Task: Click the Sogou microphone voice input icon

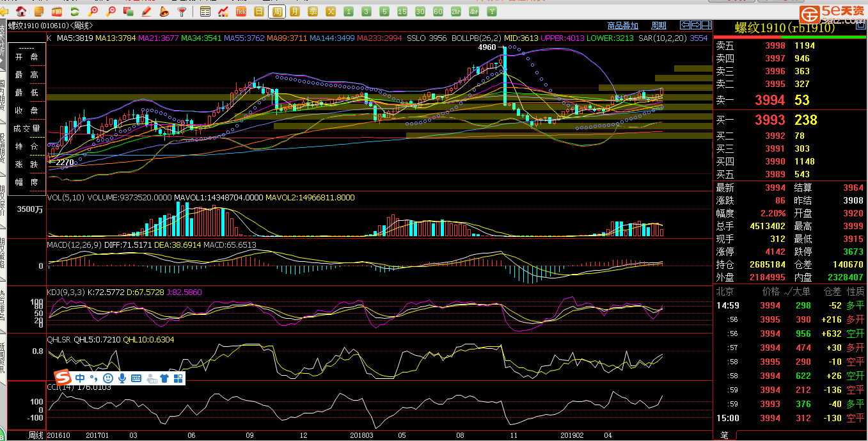Action: click(x=122, y=378)
